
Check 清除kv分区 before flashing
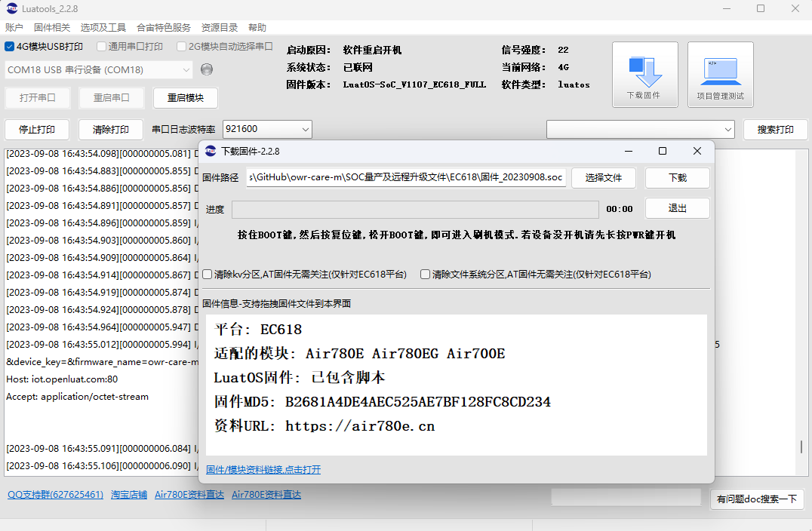coord(207,274)
